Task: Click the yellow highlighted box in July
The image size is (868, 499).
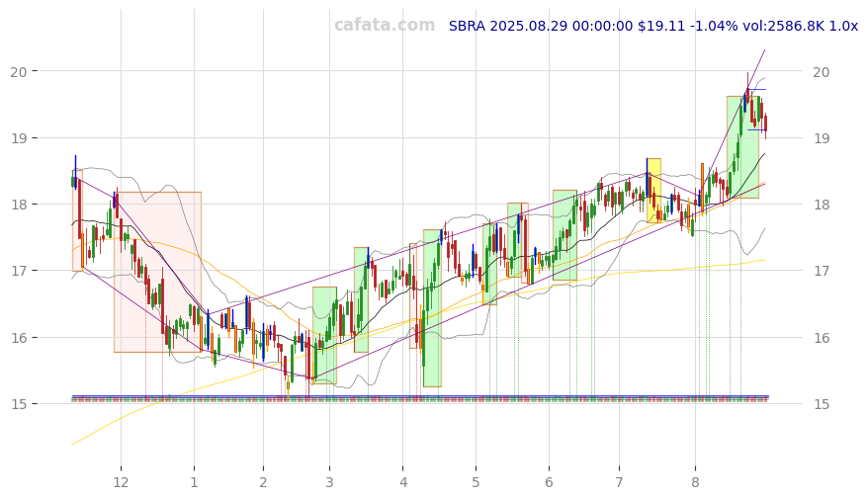Action: 653,191
